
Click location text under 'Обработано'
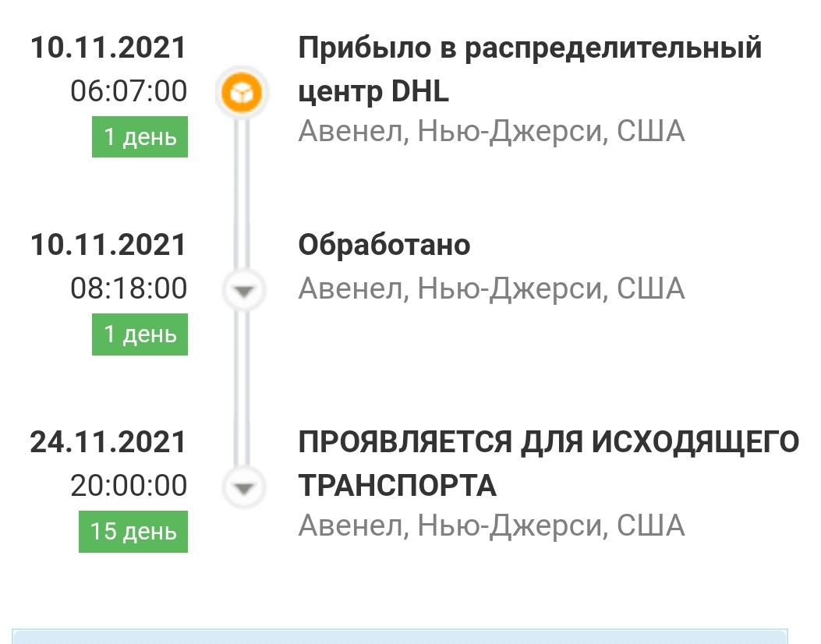491,289
